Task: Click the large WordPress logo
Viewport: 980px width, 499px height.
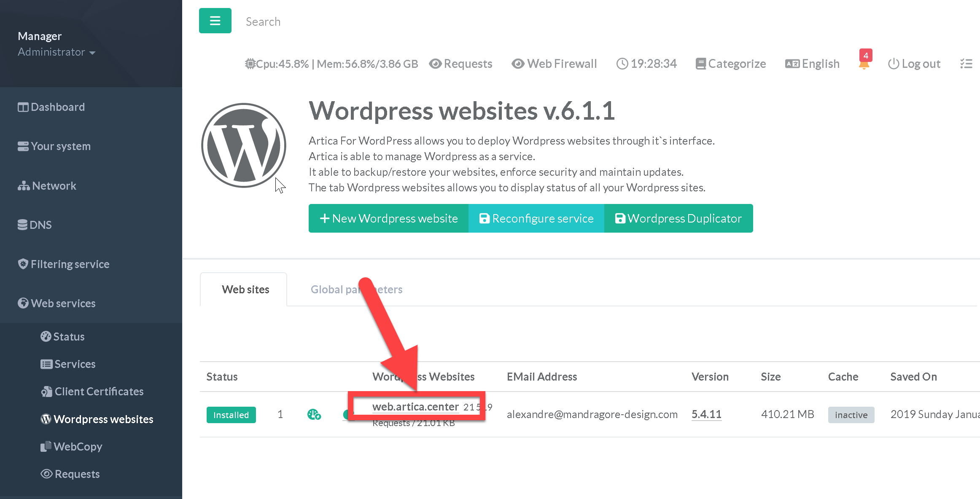Action: (243, 145)
